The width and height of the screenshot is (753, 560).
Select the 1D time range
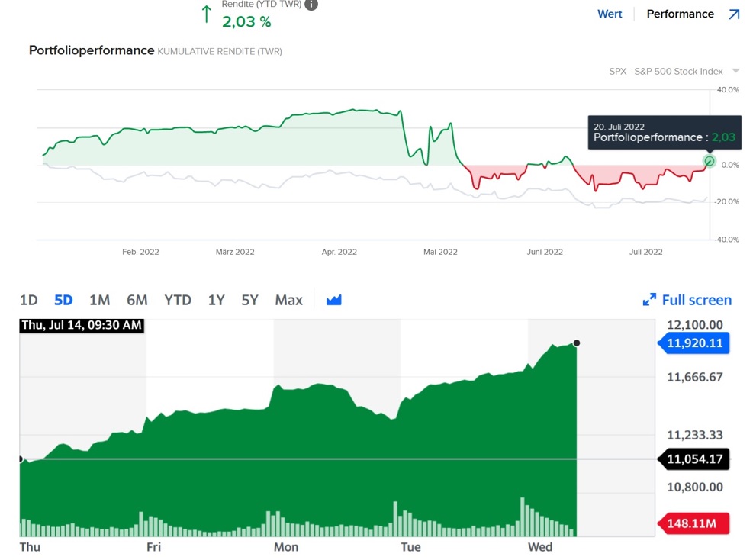pyautogui.click(x=28, y=300)
